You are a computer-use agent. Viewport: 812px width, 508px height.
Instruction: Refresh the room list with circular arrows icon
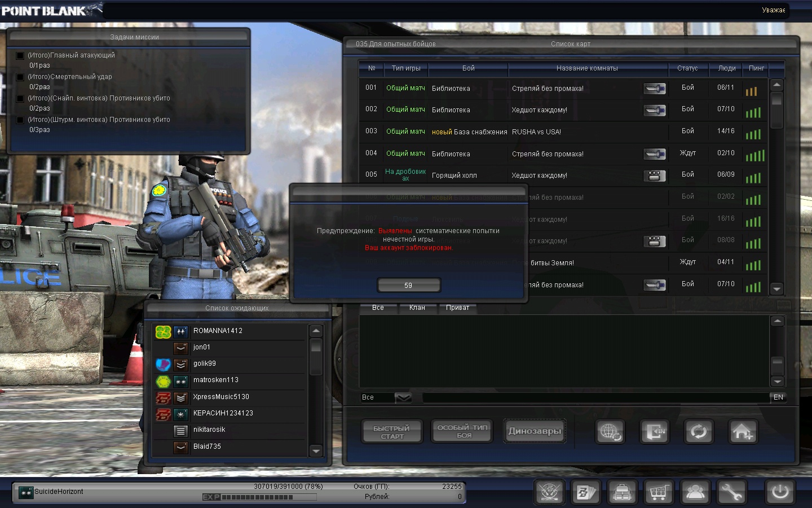pyautogui.click(x=699, y=432)
